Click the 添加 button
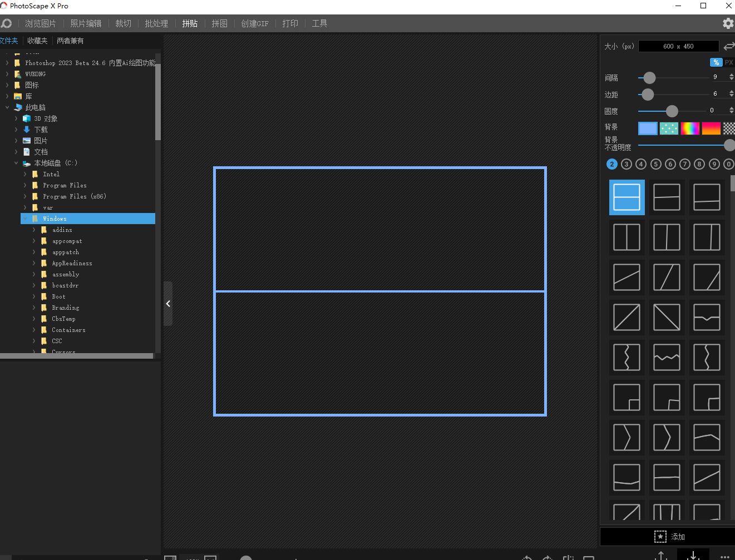Image resolution: width=735 pixels, height=560 pixels. [x=669, y=537]
